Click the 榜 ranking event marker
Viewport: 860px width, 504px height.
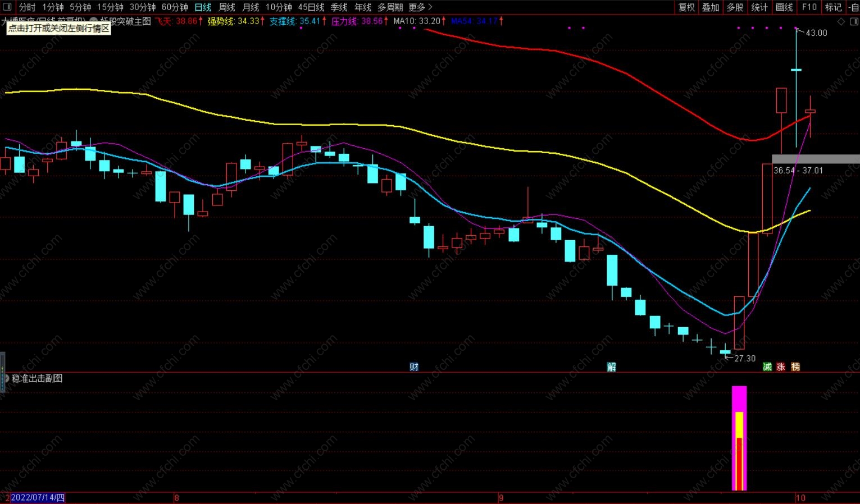pos(795,366)
